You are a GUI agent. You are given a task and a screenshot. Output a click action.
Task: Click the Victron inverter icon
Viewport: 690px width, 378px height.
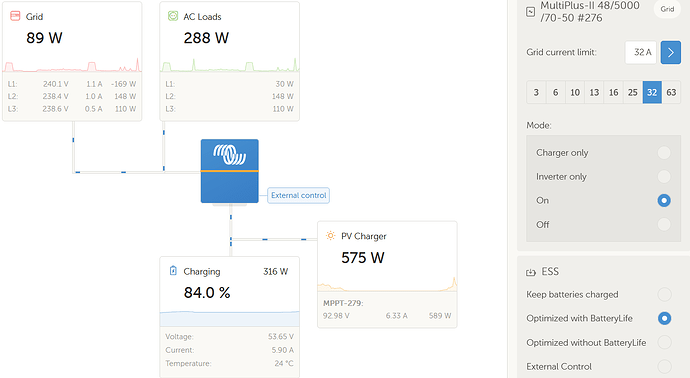pos(230,171)
